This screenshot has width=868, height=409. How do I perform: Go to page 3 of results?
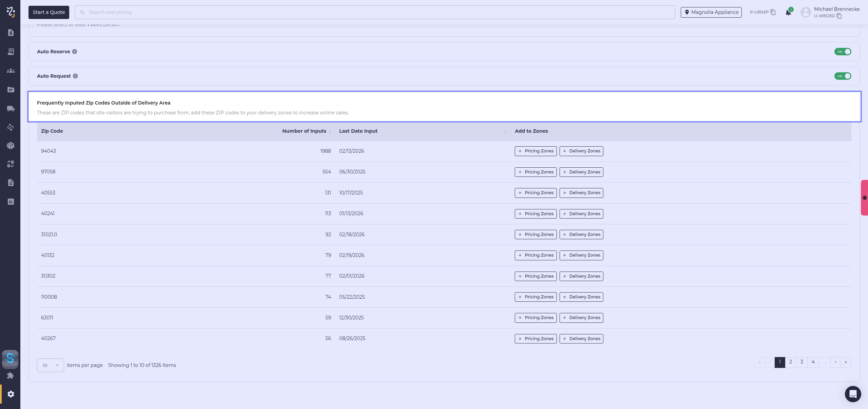[x=801, y=362]
